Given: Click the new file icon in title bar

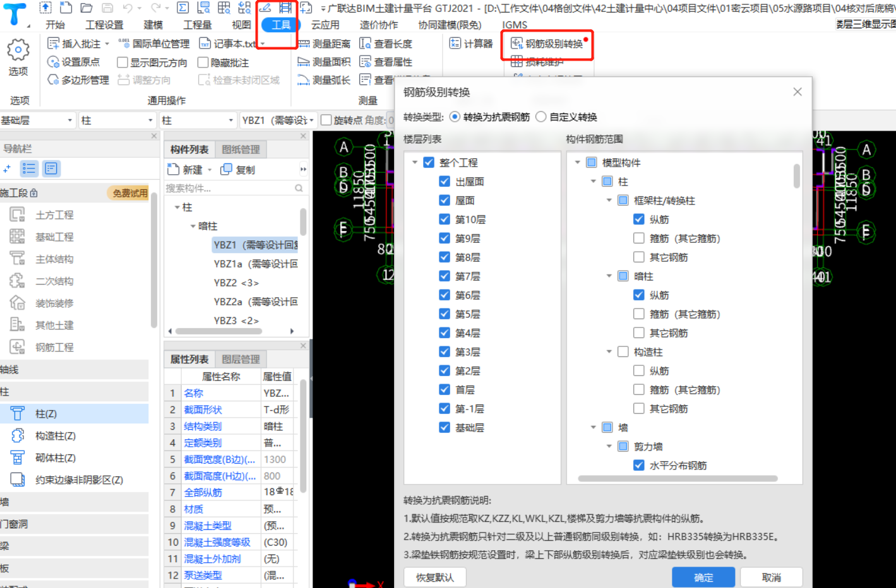Looking at the screenshot, I should click(x=66, y=8).
